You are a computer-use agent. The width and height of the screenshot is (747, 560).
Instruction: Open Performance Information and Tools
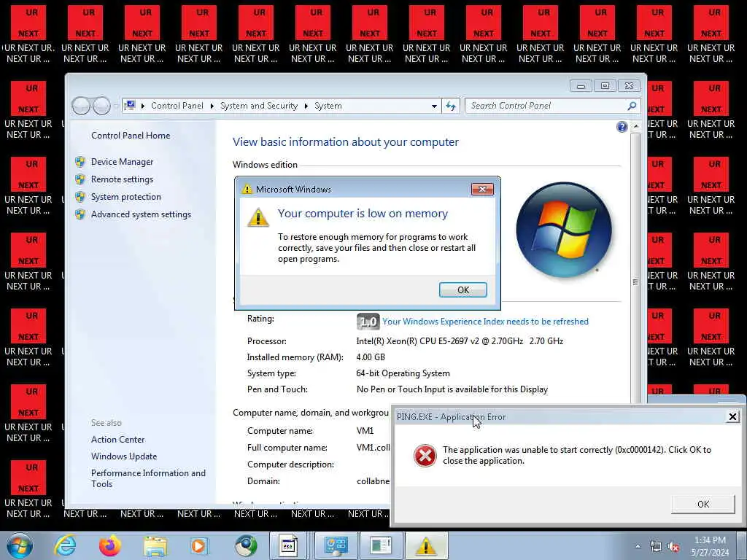click(148, 478)
